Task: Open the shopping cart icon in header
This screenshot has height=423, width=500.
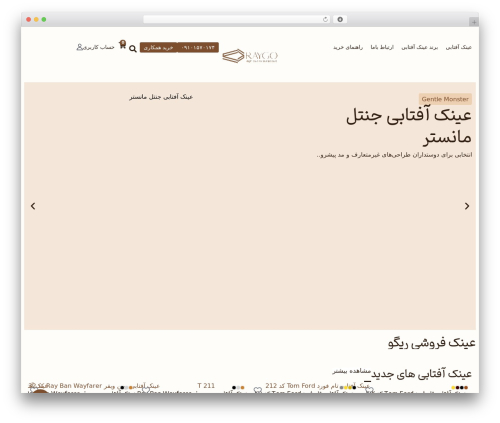Action: (123, 44)
